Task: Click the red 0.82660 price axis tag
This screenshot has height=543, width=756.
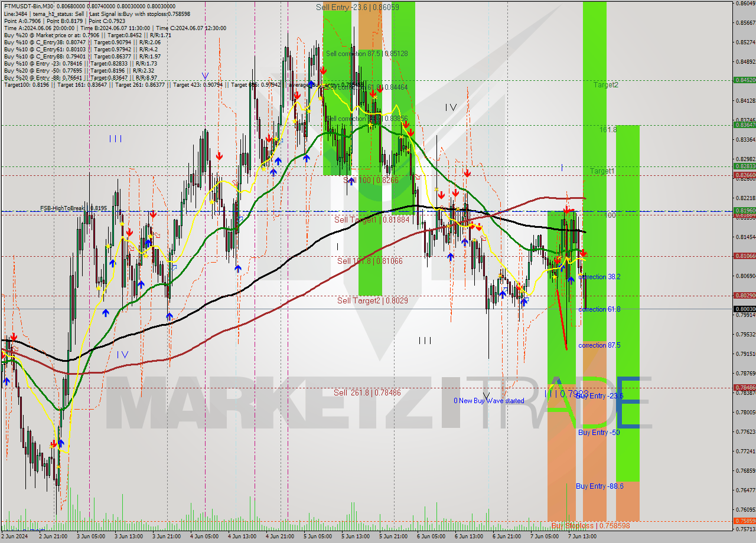Action: [x=744, y=175]
